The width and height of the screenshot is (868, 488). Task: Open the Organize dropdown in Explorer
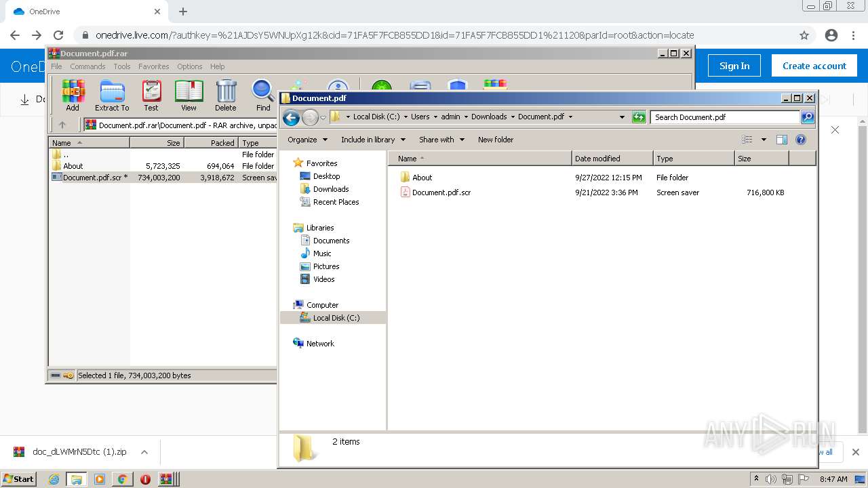click(307, 140)
